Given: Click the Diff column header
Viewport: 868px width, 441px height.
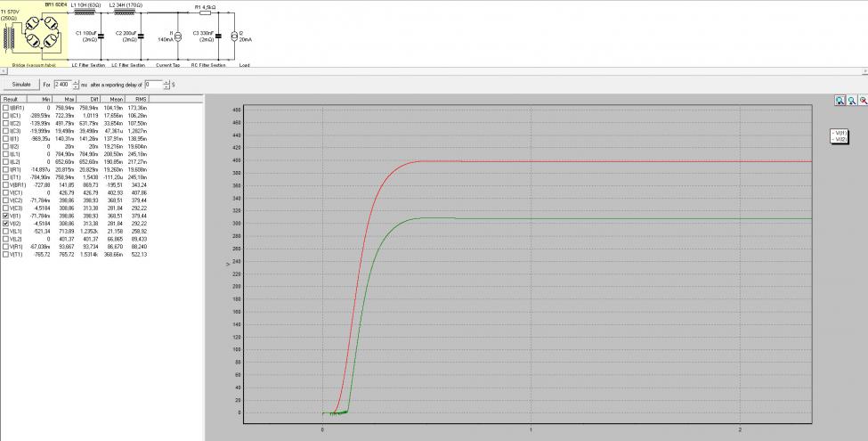Looking at the screenshot, I should [x=88, y=99].
